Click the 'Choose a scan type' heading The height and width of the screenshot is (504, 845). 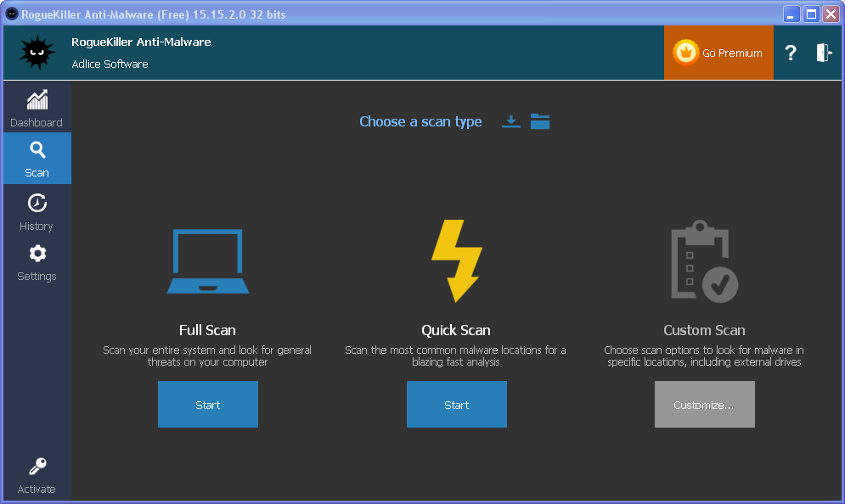tap(420, 121)
